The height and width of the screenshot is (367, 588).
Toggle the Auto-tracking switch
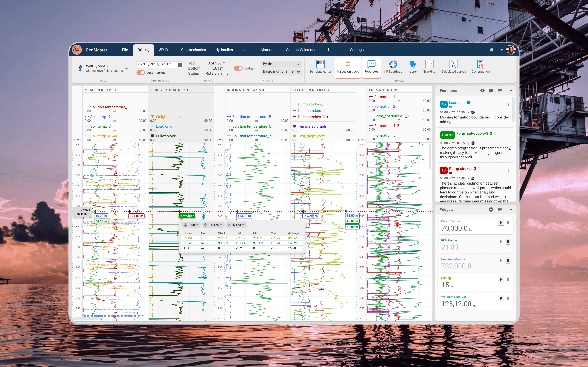point(141,73)
